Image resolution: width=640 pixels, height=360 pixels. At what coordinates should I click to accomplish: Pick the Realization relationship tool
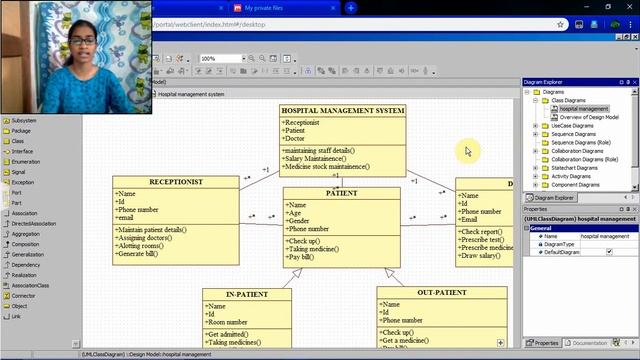point(20,275)
